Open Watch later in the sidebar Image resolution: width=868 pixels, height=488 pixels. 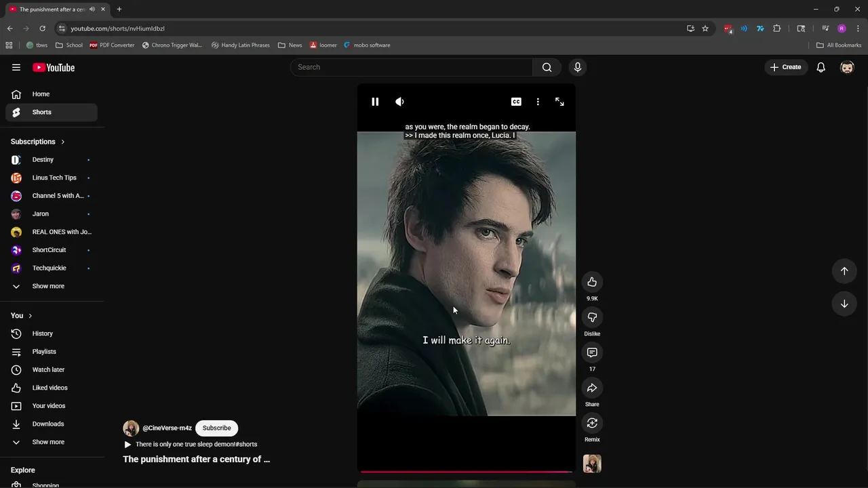(x=52, y=370)
